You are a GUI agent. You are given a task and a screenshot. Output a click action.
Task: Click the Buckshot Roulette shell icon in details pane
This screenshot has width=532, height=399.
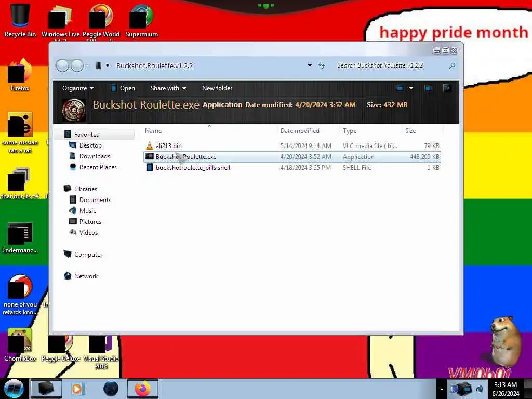click(x=74, y=110)
